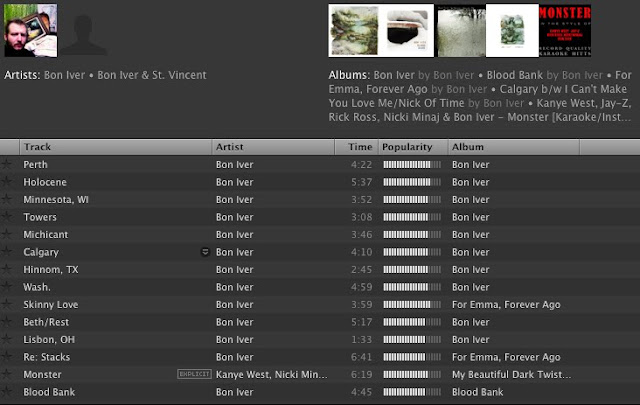
Task: Select the Re: Stacks track title
Action: coord(47,357)
